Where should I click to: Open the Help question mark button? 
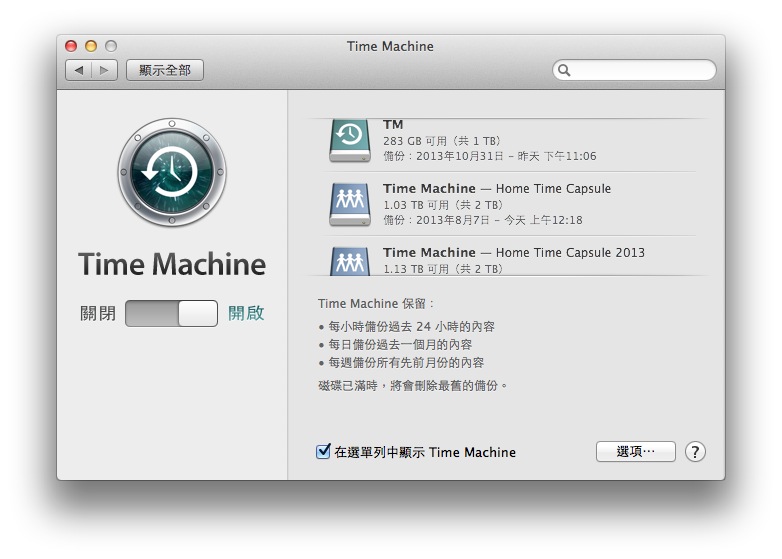click(695, 452)
